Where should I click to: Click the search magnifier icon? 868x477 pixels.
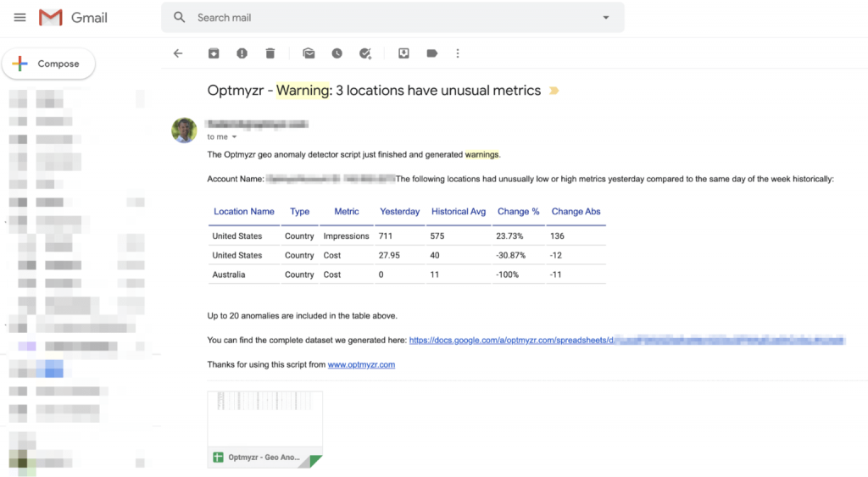(x=179, y=17)
